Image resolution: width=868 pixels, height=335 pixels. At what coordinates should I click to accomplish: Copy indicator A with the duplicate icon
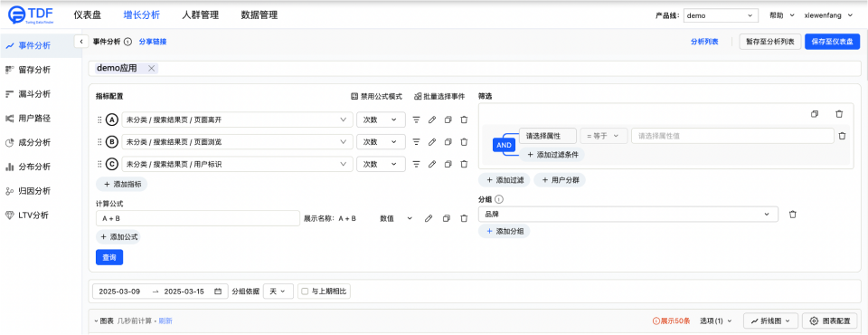[448, 120]
